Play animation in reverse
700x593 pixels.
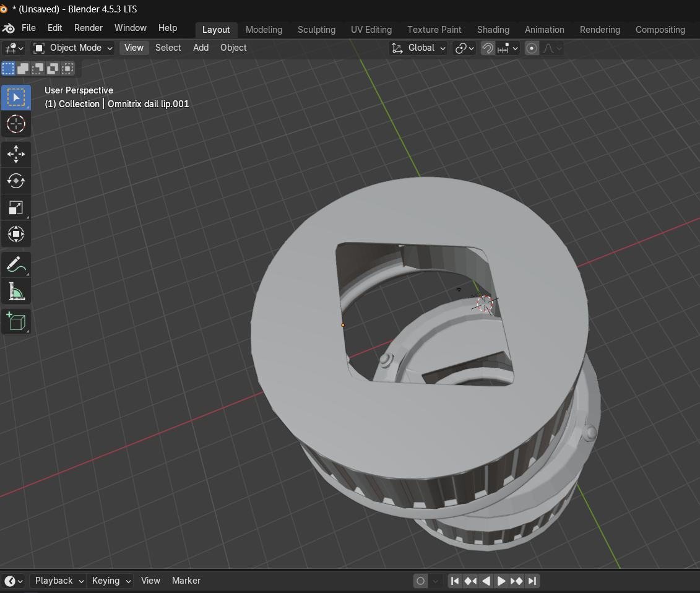(x=486, y=581)
